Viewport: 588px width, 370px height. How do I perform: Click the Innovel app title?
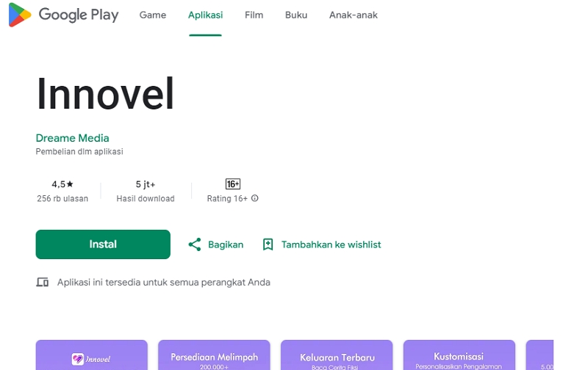pyautogui.click(x=105, y=93)
